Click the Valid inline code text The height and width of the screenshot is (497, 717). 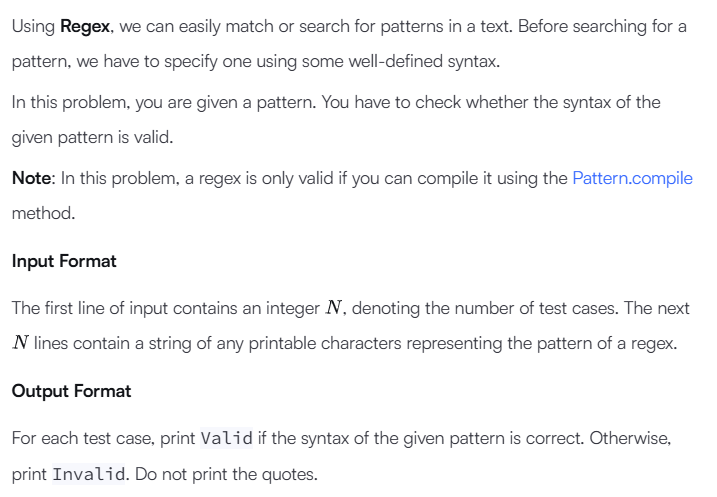(226, 438)
